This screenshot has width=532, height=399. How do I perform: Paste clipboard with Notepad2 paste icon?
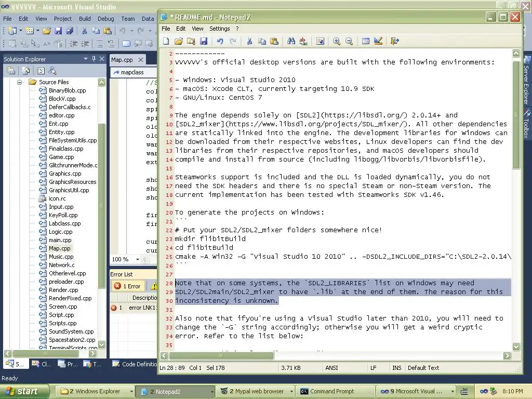[274, 41]
